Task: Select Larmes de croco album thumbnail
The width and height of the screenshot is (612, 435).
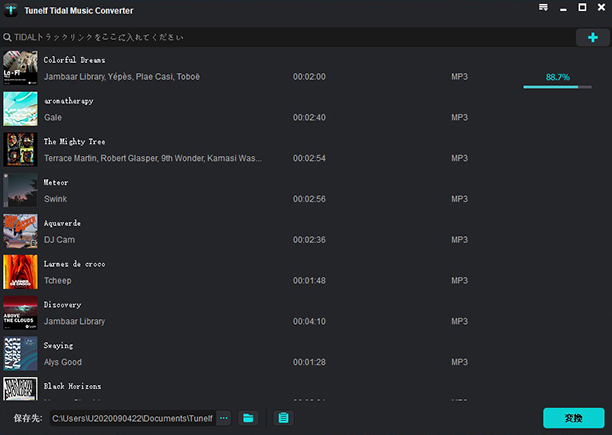Action: click(x=20, y=272)
